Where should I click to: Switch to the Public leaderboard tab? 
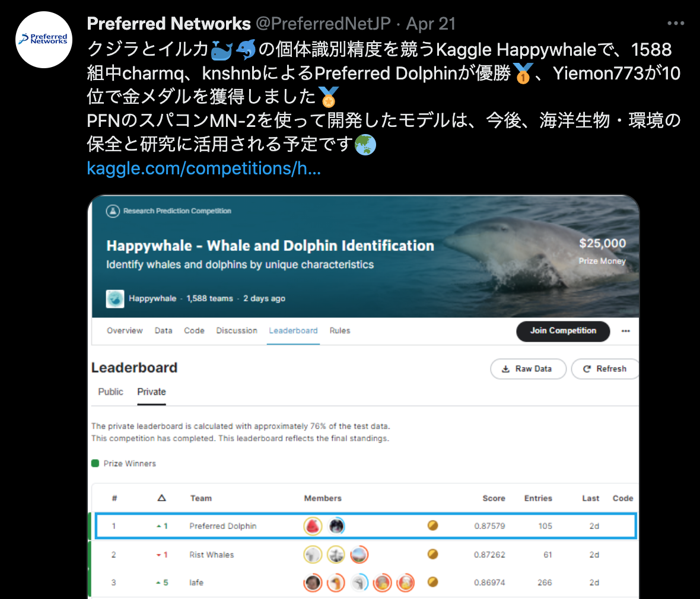[x=110, y=391]
